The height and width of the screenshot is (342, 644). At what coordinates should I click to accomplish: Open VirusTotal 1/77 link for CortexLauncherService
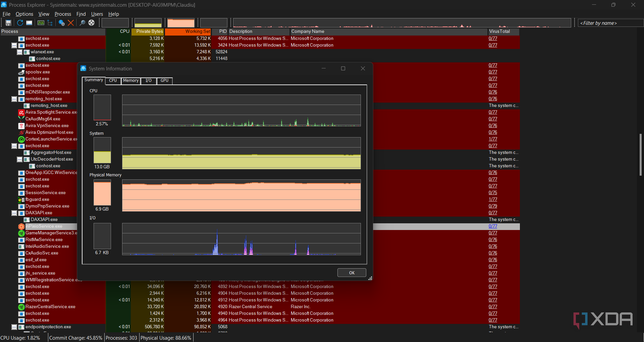point(493,139)
